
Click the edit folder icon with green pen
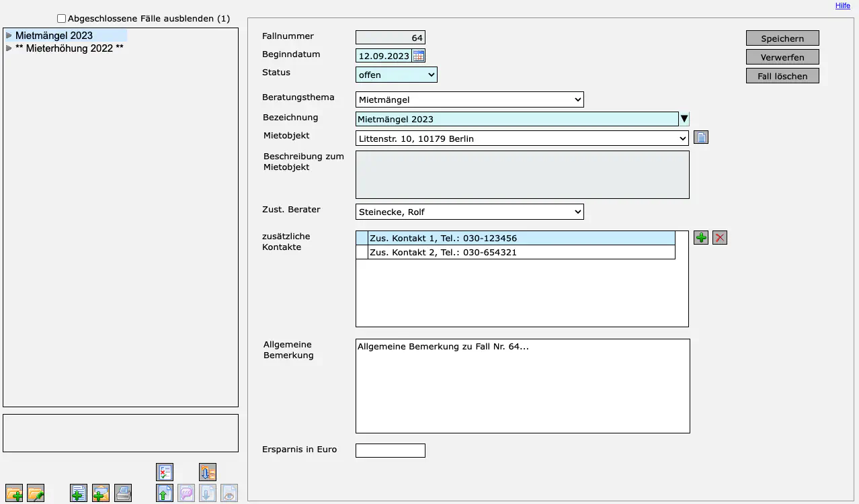(36, 493)
